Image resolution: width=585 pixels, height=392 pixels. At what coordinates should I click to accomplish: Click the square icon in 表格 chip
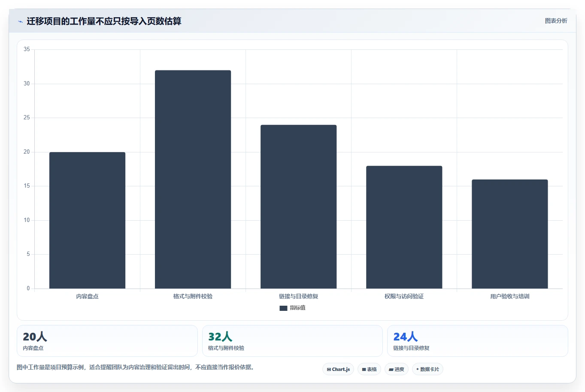click(x=364, y=369)
